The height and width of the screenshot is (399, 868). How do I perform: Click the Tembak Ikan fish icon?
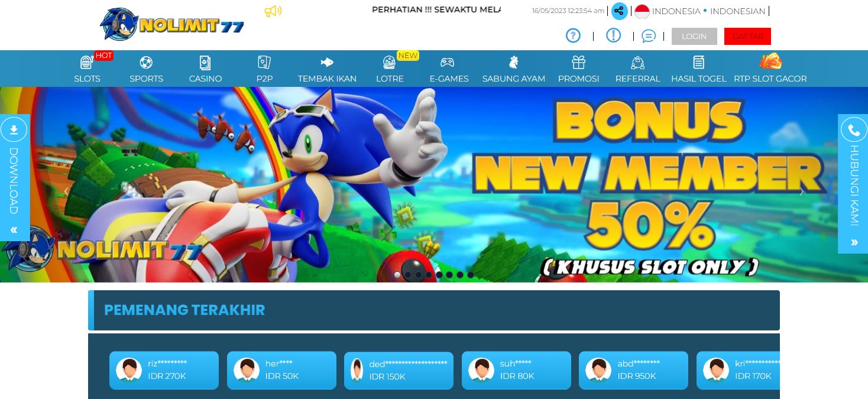(x=327, y=62)
